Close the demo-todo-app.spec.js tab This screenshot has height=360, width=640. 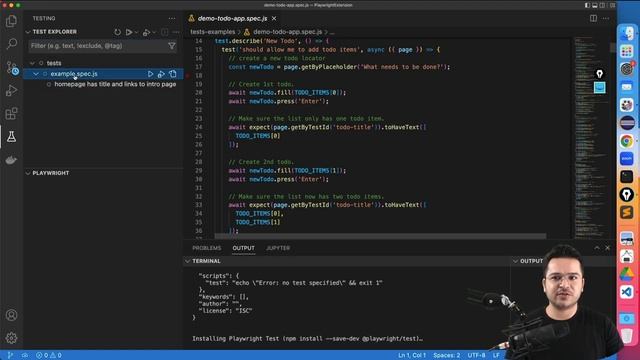point(274,18)
